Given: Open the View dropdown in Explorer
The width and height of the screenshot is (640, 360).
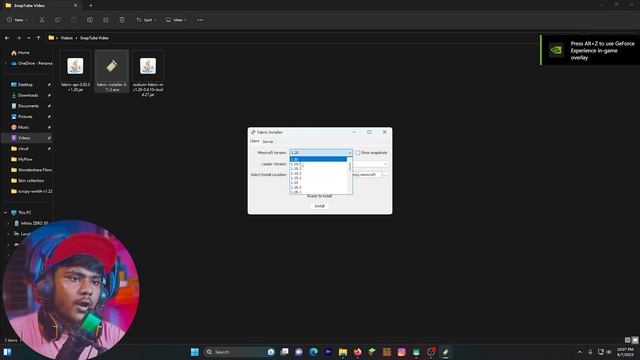Looking at the screenshot, I should click(176, 20).
